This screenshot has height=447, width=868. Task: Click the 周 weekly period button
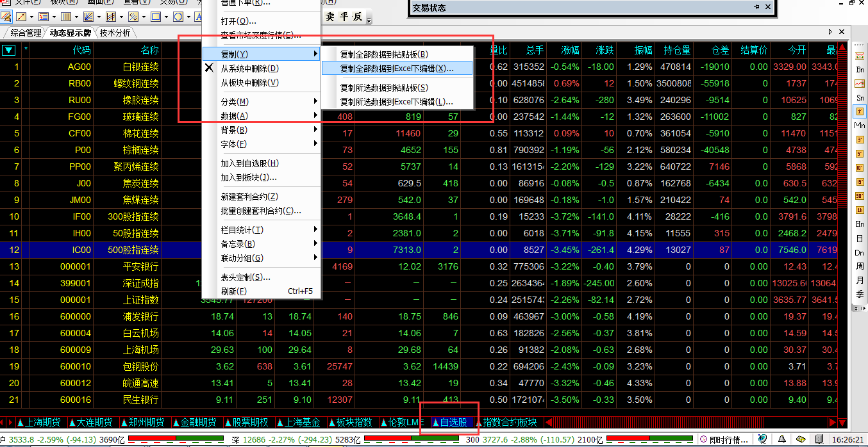[x=860, y=266]
